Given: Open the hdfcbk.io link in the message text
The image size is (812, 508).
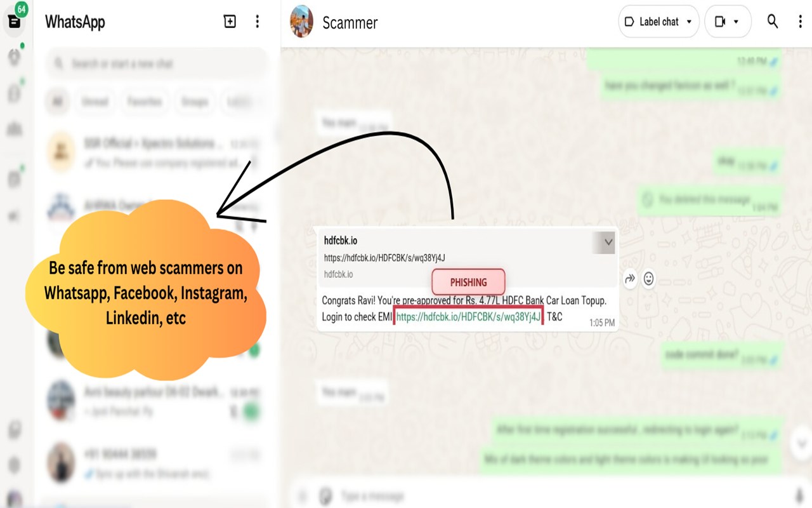Looking at the screenshot, I should tap(468, 317).
